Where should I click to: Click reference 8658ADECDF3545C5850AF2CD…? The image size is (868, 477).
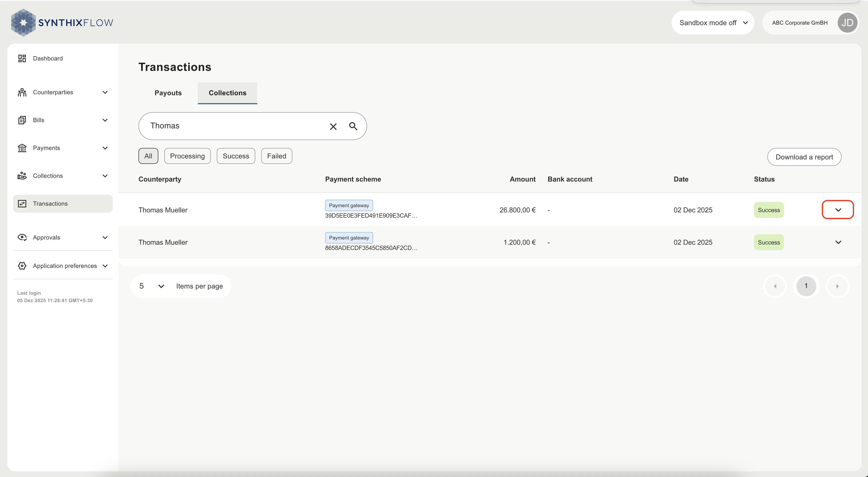point(371,248)
